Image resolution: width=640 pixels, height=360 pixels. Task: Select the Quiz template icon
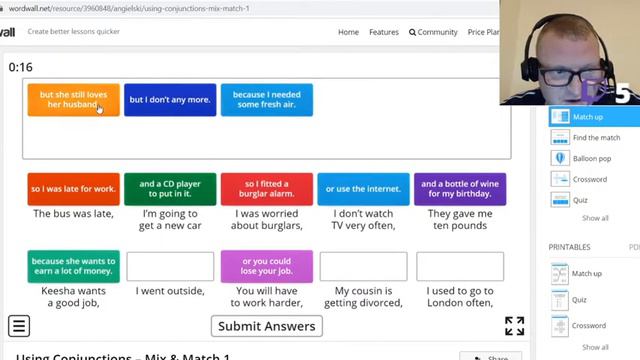pos(560,200)
